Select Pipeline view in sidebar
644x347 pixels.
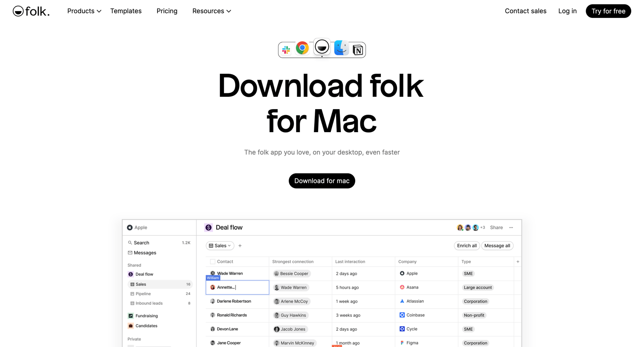pyautogui.click(x=160, y=294)
